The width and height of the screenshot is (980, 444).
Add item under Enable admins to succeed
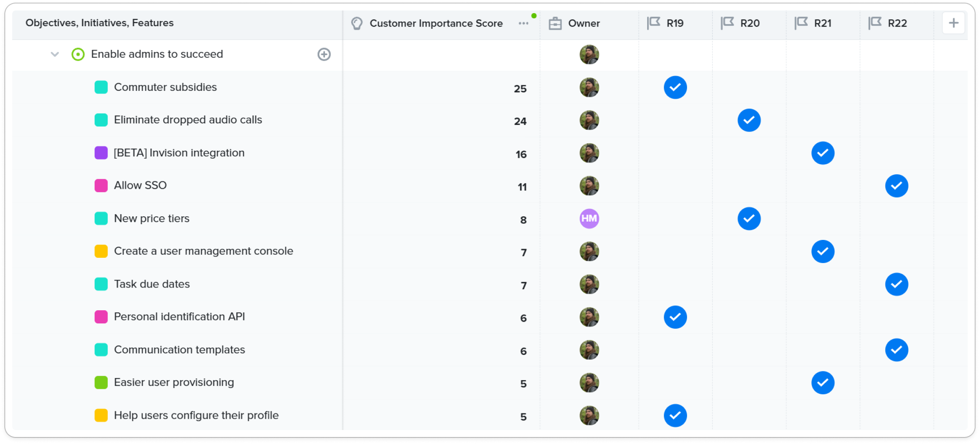pos(324,54)
